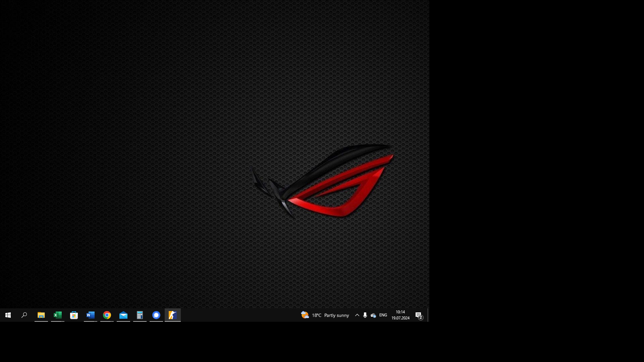Open Google Chrome from the taskbar

tap(107, 315)
